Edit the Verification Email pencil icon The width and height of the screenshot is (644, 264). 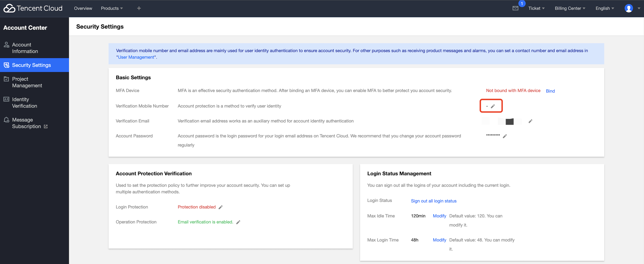(530, 121)
